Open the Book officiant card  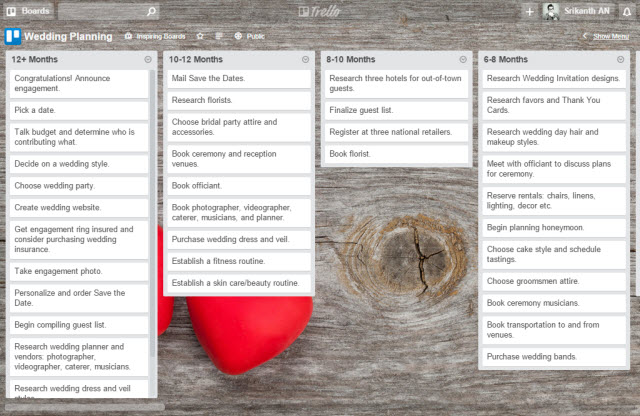pyautogui.click(x=239, y=186)
